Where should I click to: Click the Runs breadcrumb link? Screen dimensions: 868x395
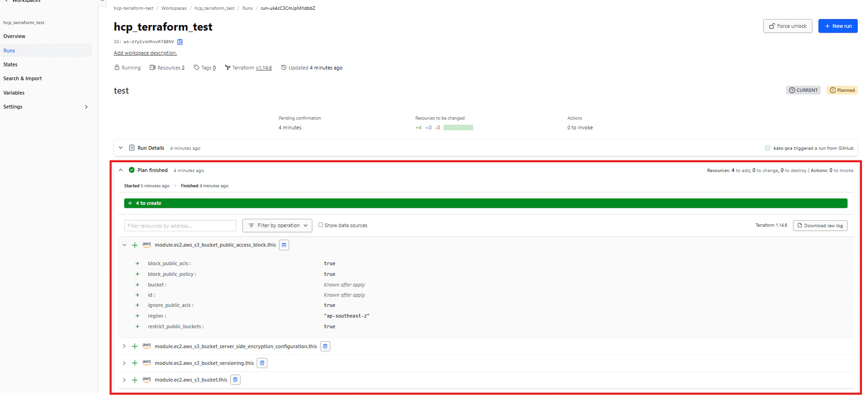tap(247, 8)
